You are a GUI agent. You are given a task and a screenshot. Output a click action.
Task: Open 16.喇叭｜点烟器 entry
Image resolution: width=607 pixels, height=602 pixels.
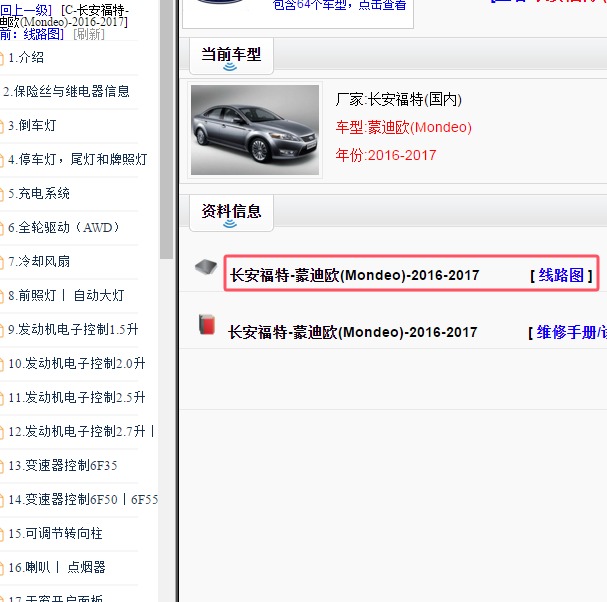[x=57, y=568]
